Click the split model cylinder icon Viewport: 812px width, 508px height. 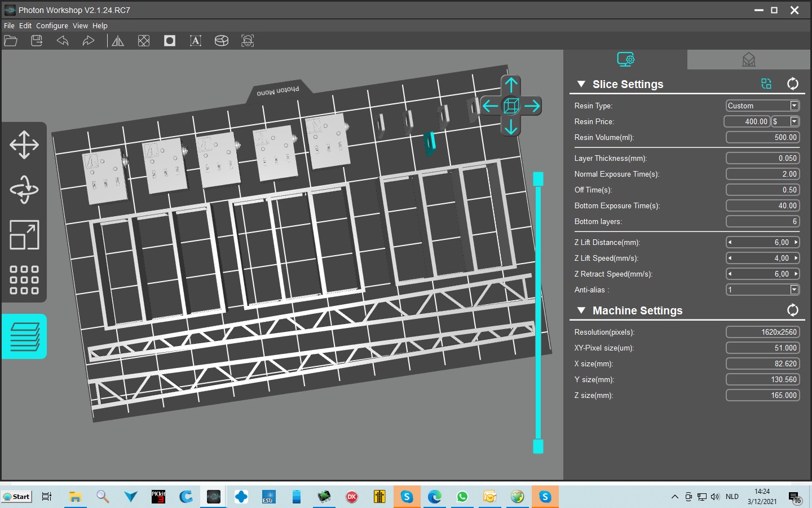click(222, 41)
